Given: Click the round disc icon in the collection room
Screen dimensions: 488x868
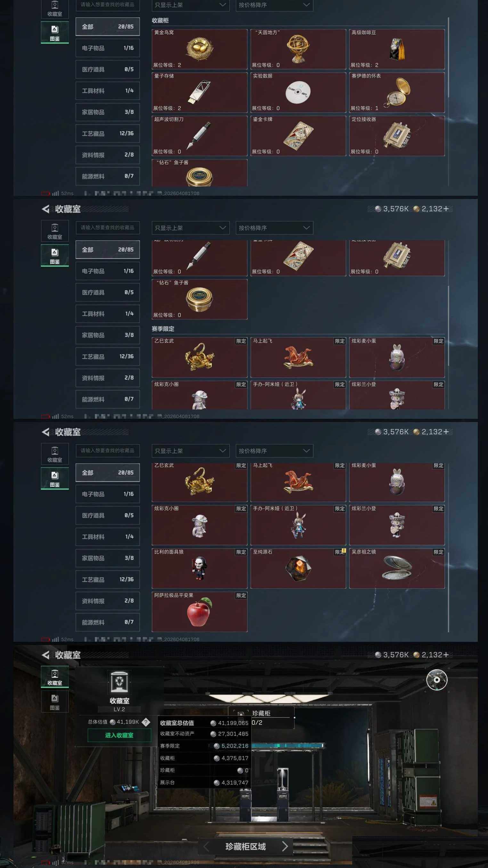Looking at the screenshot, I should pyautogui.click(x=436, y=679).
